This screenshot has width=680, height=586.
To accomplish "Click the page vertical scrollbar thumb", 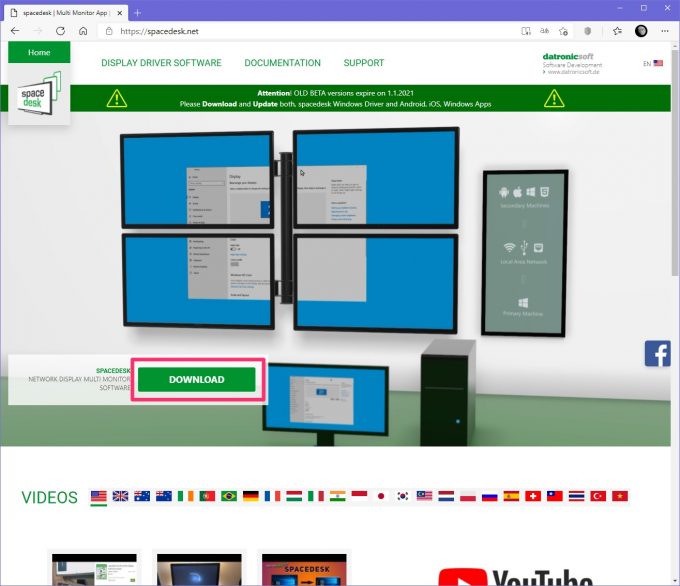I will tap(675, 163).
